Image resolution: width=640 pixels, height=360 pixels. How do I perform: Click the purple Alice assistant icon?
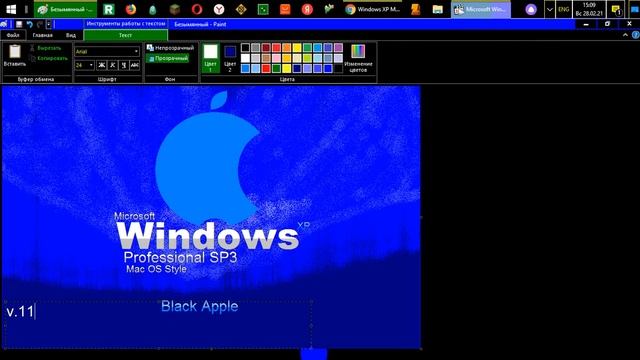[531, 9]
